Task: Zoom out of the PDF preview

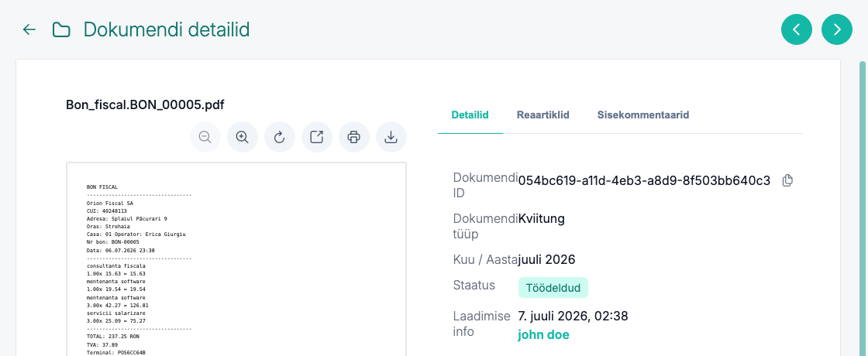Action: [x=205, y=136]
